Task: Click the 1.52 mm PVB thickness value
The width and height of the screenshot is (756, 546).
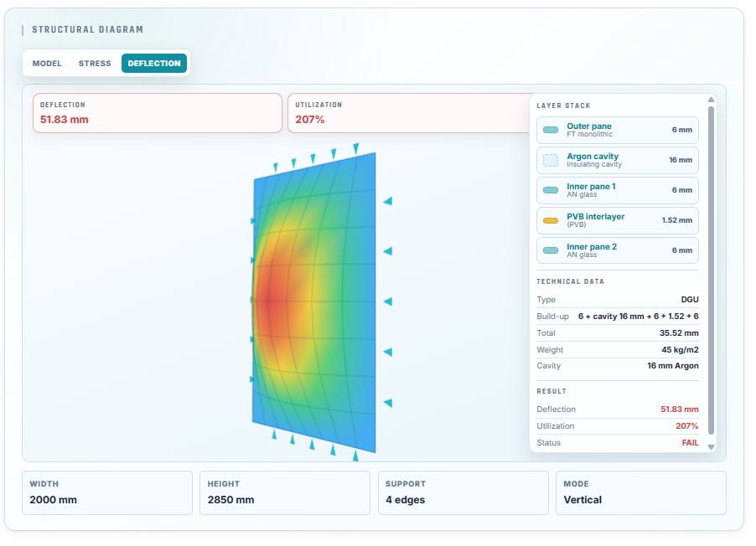Action: click(x=676, y=220)
